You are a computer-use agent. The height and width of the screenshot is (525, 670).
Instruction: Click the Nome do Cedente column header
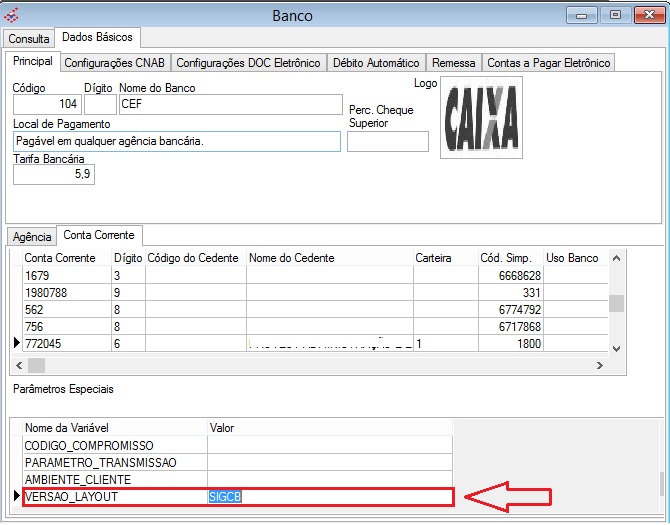(329, 258)
